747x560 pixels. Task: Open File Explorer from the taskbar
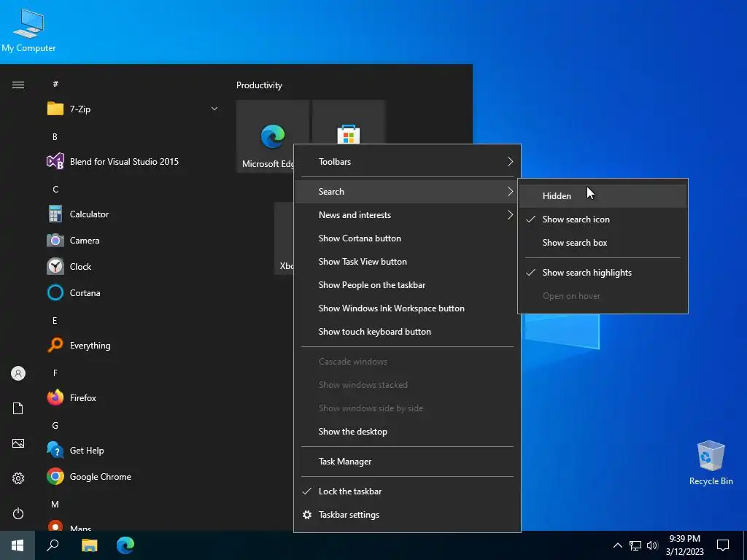(x=89, y=545)
